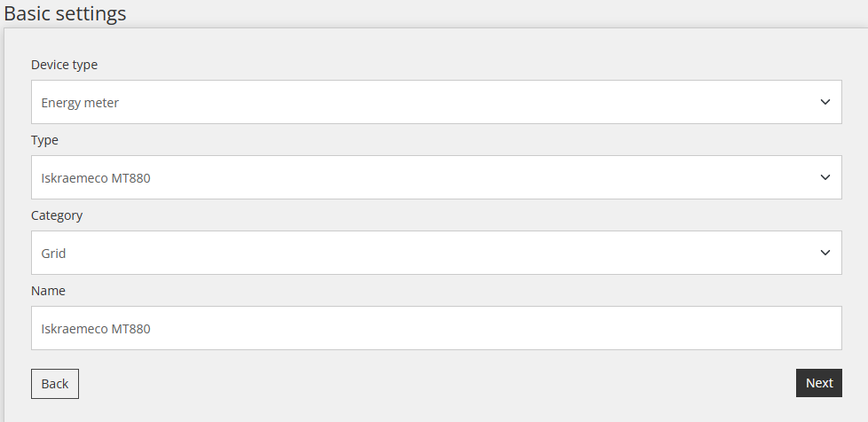Click "Iskraemeco MT880" text inside Name field
868x422 pixels.
[96, 329]
